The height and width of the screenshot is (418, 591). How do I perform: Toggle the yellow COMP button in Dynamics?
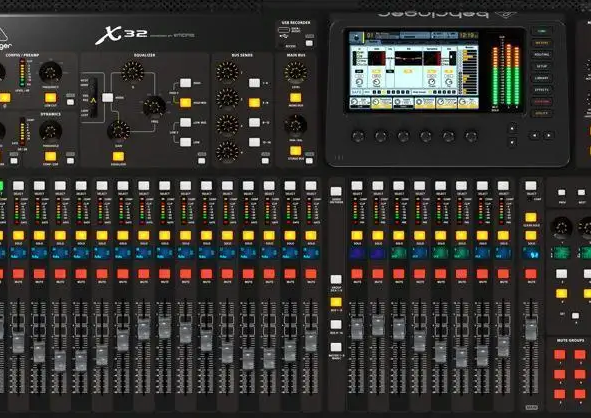(x=51, y=156)
